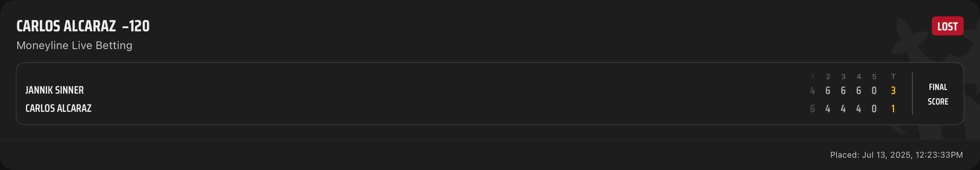Click the Moneyline Live Betting label
Screen dimensions: 980x170
click(74, 45)
